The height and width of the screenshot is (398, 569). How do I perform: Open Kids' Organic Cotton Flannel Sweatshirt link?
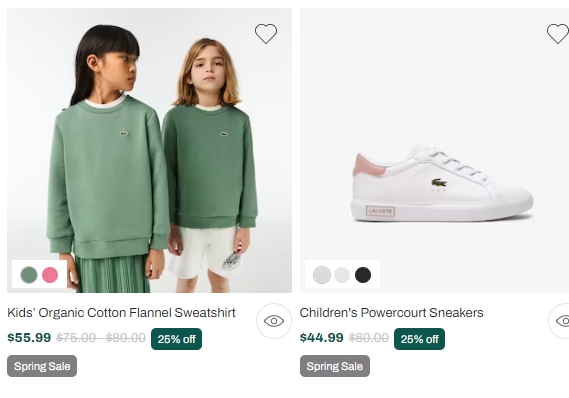click(x=121, y=313)
